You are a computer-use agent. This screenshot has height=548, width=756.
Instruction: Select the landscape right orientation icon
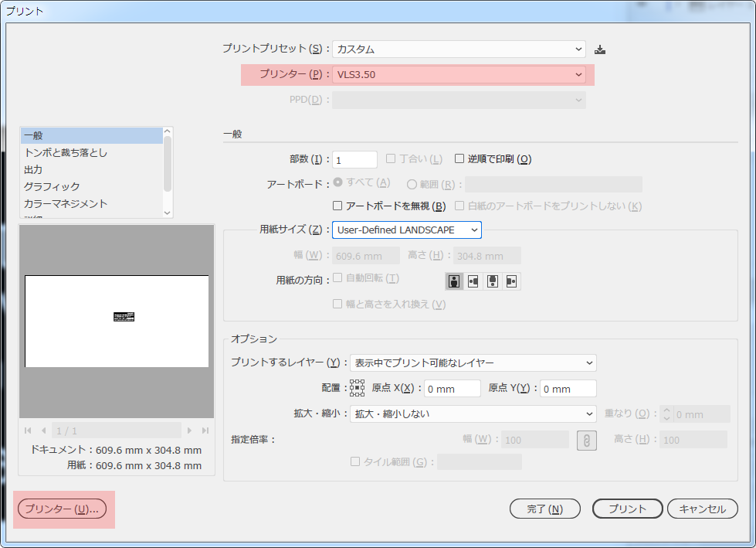(511, 281)
